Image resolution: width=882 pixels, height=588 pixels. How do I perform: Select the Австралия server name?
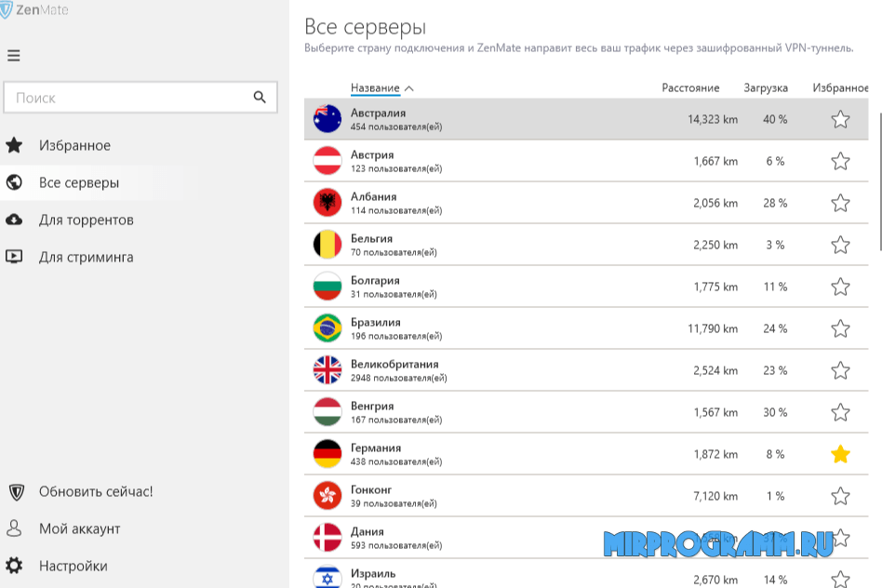378,114
